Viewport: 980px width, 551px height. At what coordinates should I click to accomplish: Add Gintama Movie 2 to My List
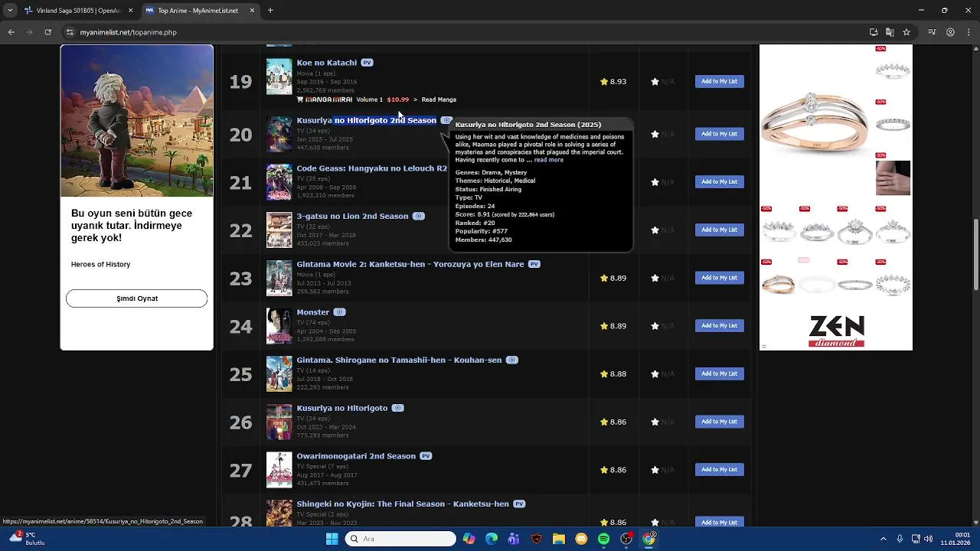[x=720, y=278]
